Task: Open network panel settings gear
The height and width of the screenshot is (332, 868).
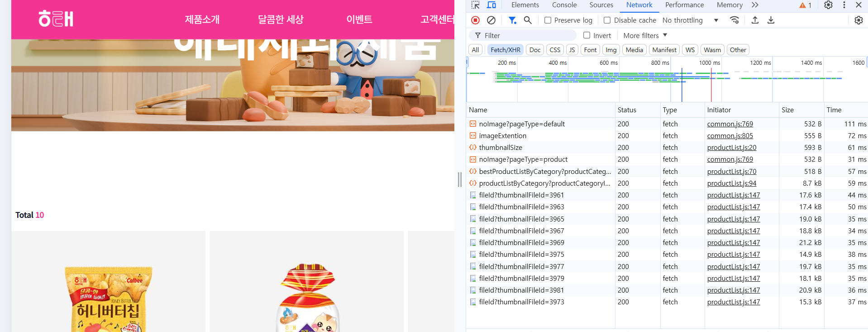Action: tap(858, 20)
